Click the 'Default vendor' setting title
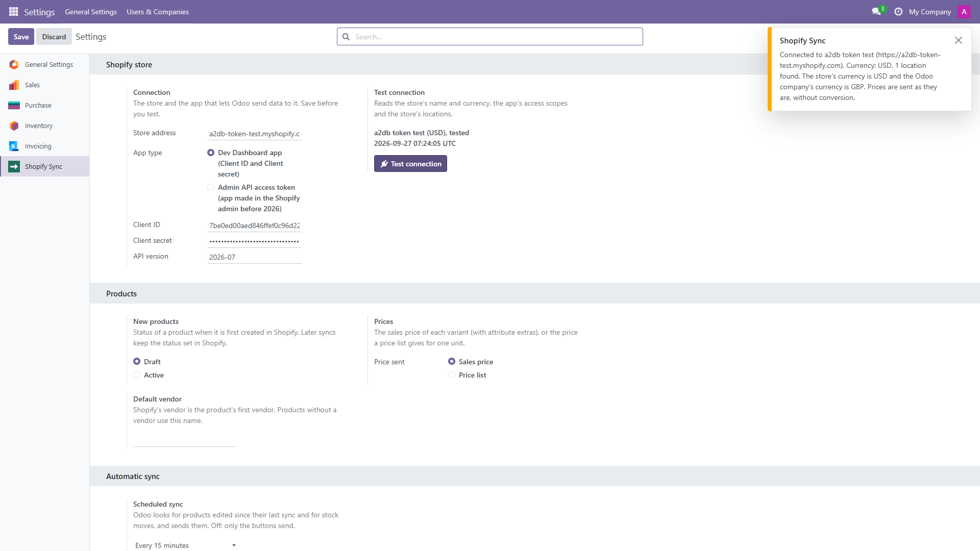Viewport: 980px width, 551px height. [x=158, y=399]
